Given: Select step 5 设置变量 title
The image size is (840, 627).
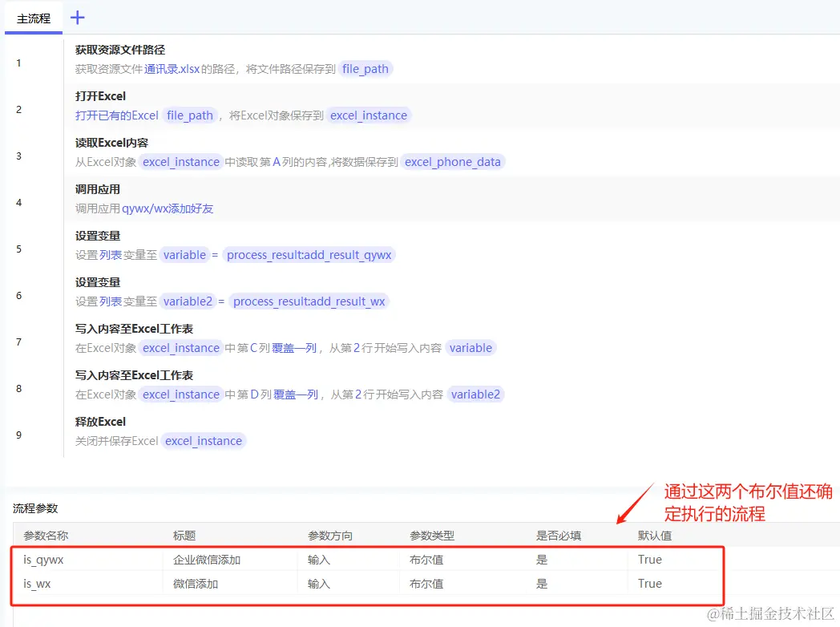Looking at the screenshot, I should [x=98, y=237].
